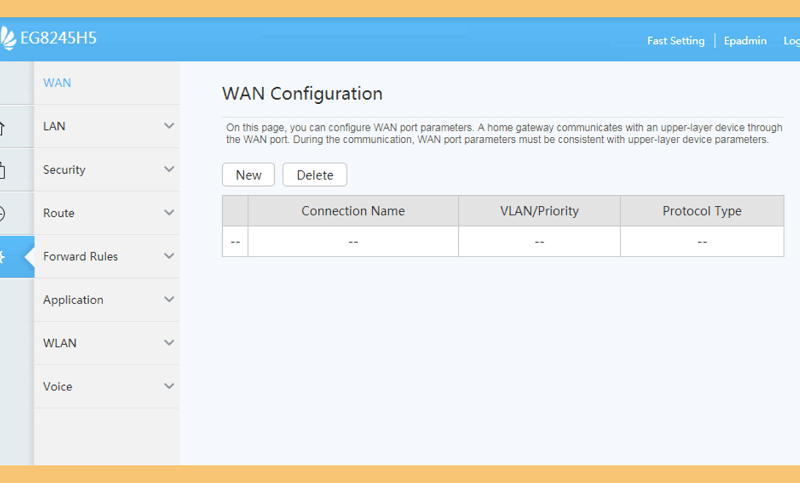Click the empty Connection Name cell
Image resolution: width=800 pixels, height=483 pixels.
click(353, 241)
